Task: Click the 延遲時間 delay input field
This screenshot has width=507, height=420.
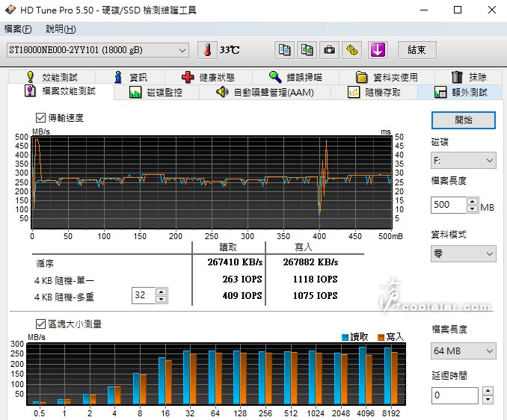Action: 455,395
